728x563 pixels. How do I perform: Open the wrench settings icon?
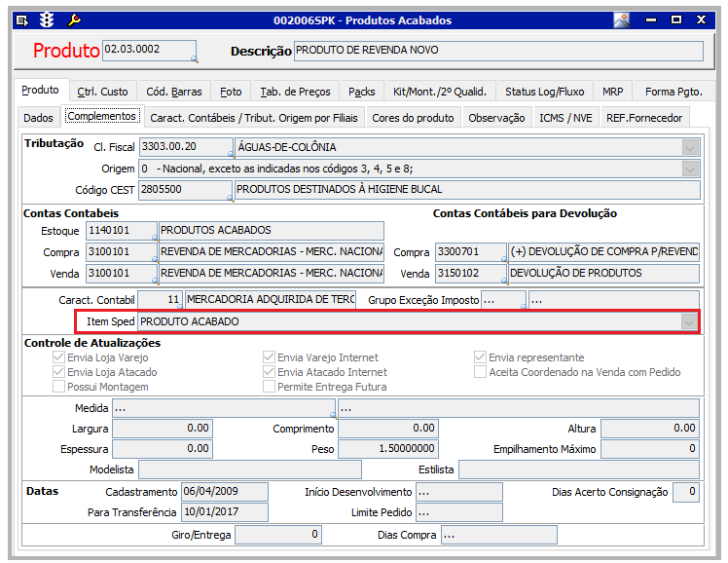click(75, 19)
